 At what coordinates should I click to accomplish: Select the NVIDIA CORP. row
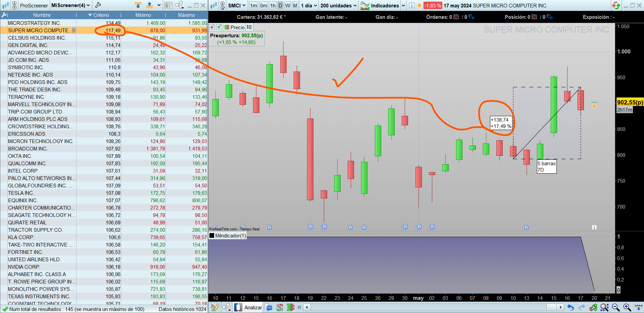[x=104, y=267]
